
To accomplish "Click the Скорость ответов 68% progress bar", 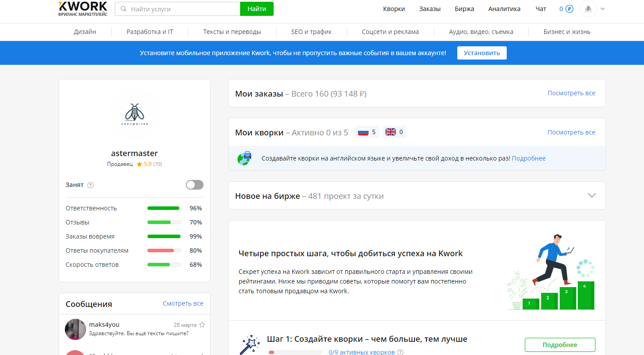I will (164, 265).
